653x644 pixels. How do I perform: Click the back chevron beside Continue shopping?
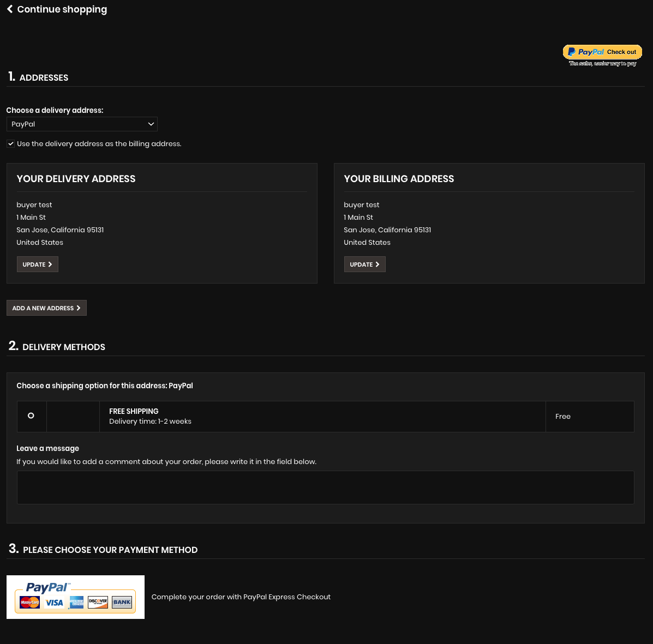point(10,9)
